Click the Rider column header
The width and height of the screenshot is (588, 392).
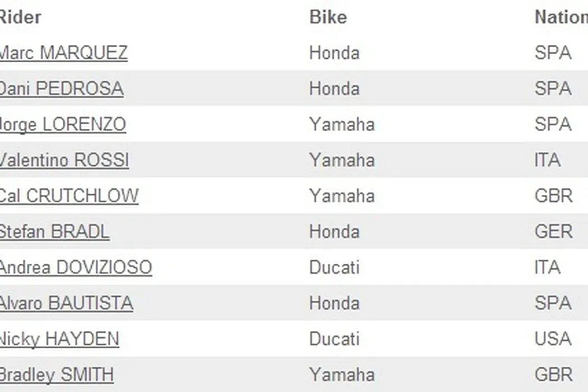20,17
